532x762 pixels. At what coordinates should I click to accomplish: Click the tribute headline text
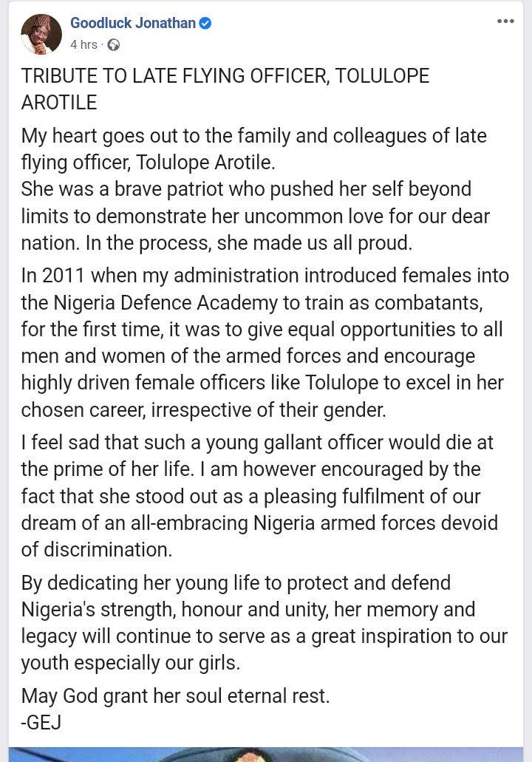225,89
